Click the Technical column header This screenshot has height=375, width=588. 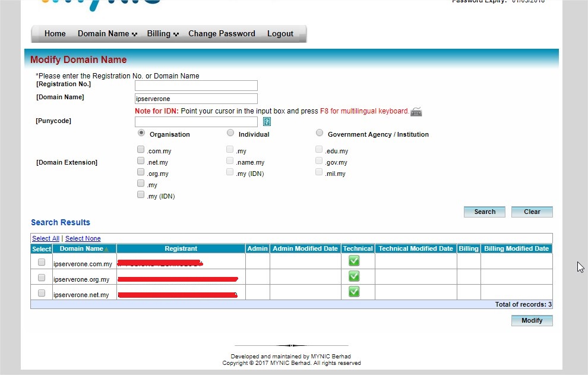tap(358, 248)
